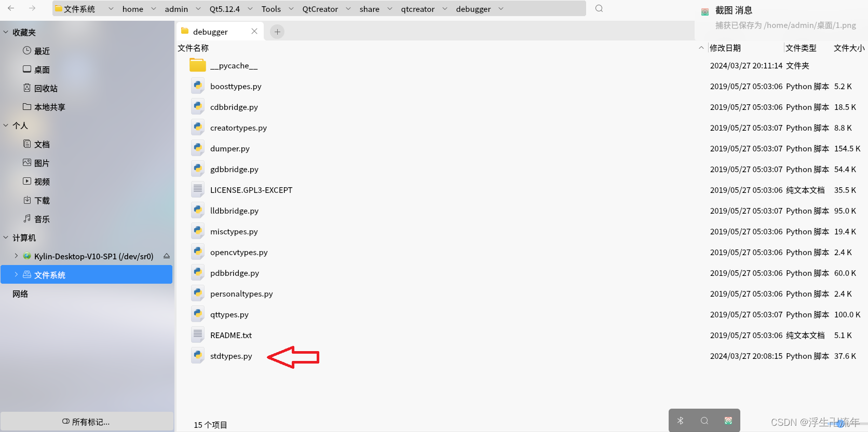This screenshot has height=432, width=868.
Task: Open Local Share (本地共享)
Action: 44,107
